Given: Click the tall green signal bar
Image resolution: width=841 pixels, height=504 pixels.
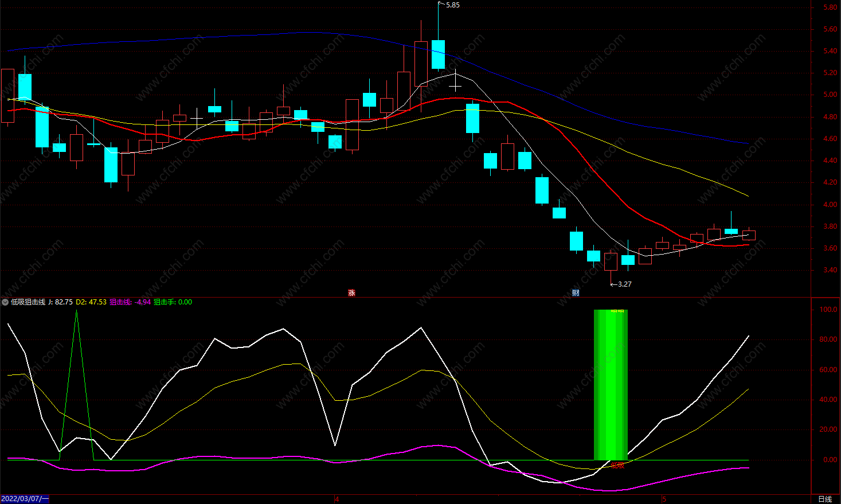Looking at the screenshot, I should tap(611, 385).
